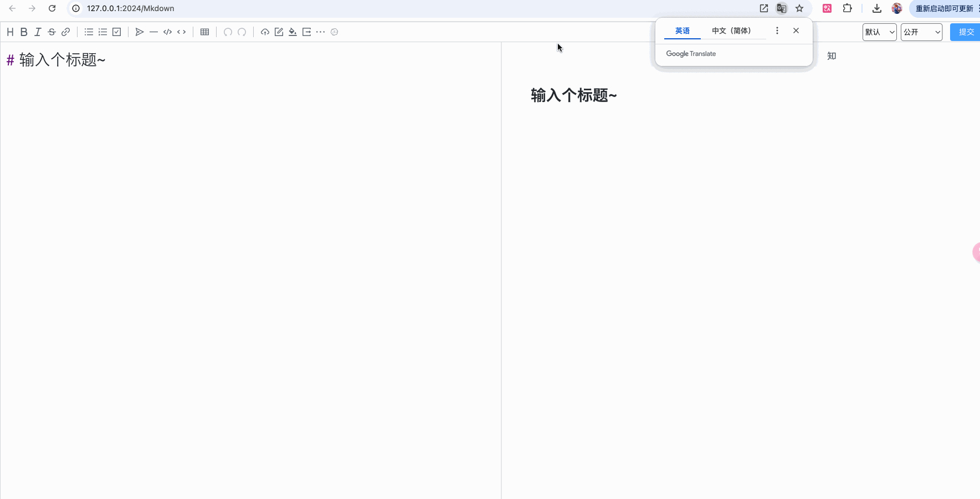The width and height of the screenshot is (980, 499).
Task: Open the pink translation extension icon
Action: (827, 8)
